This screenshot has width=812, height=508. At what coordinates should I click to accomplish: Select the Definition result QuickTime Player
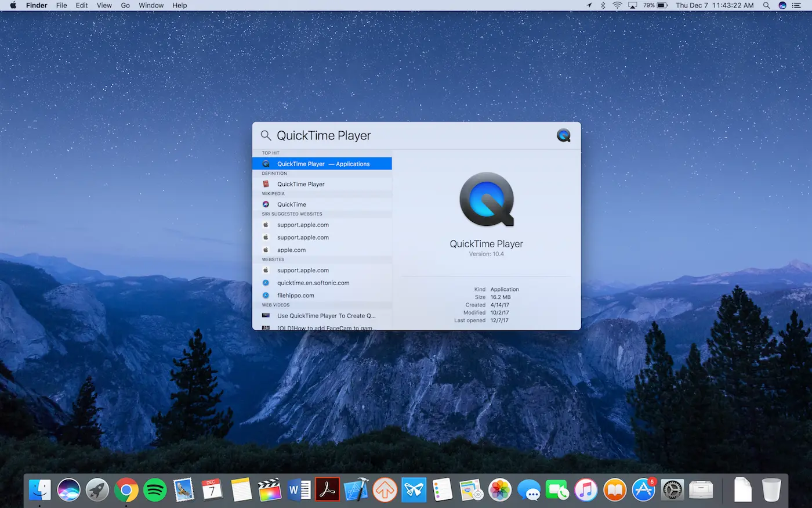(x=322, y=184)
